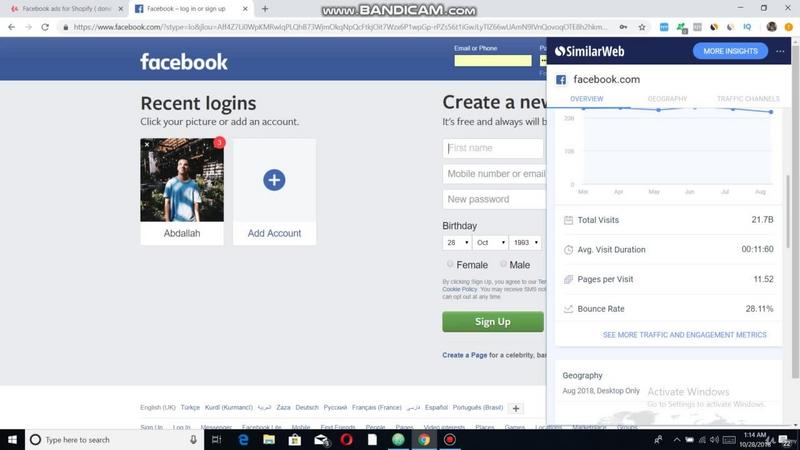Image resolution: width=800 pixels, height=450 pixels.
Task: Select the Facebook log in browser tab
Action: (x=186, y=9)
